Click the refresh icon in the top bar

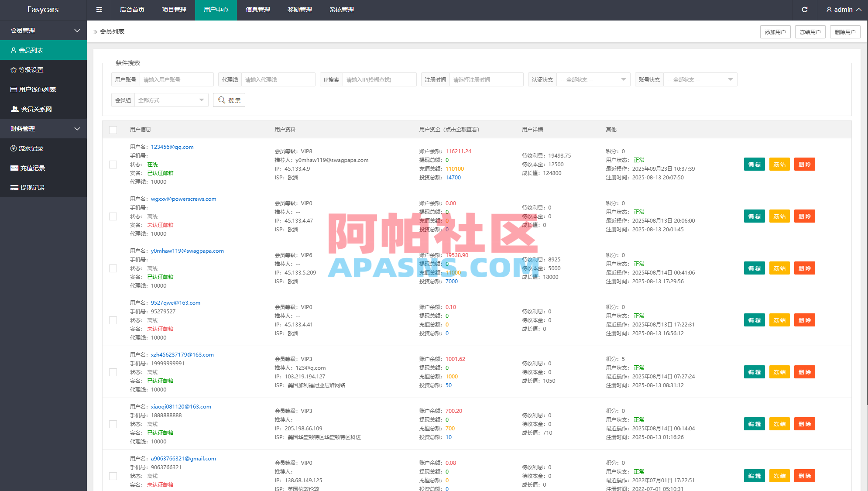point(805,9)
